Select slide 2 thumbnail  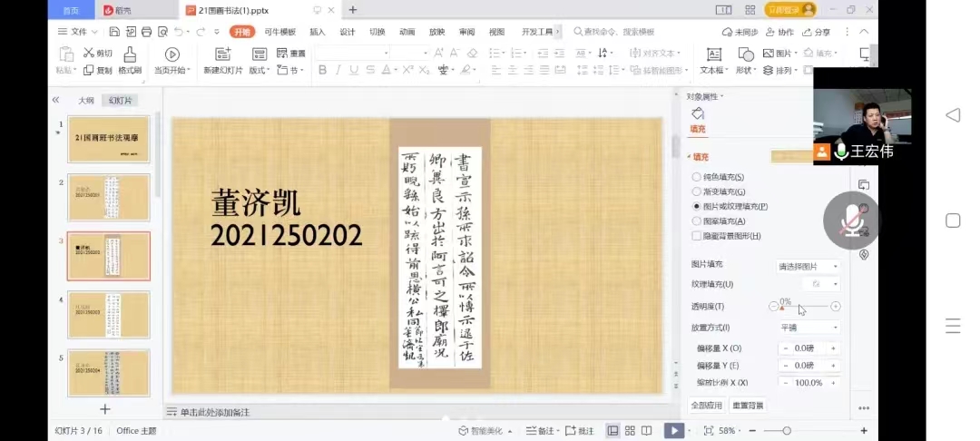(109, 197)
